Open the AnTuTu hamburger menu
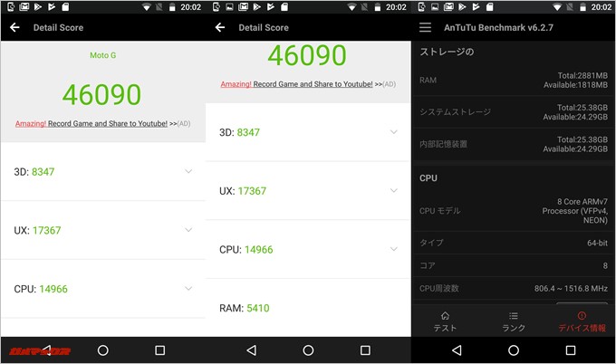The height and width of the screenshot is (364, 616). point(425,27)
